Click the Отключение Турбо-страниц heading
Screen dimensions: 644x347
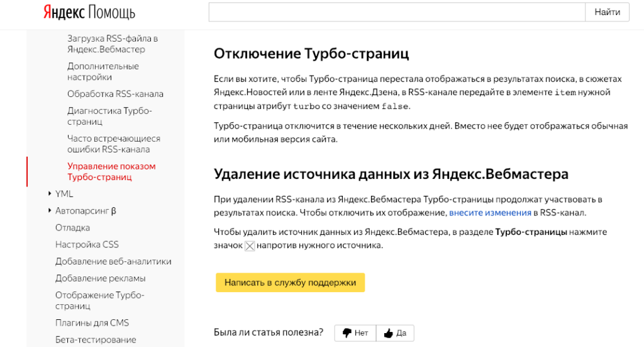(x=311, y=54)
